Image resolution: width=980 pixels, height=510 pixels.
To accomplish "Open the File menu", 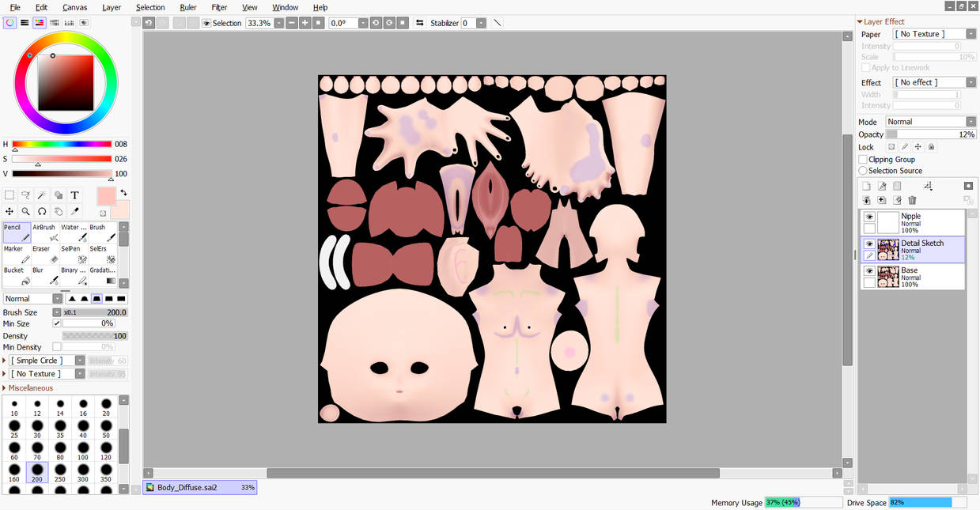I will coord(15,7).
